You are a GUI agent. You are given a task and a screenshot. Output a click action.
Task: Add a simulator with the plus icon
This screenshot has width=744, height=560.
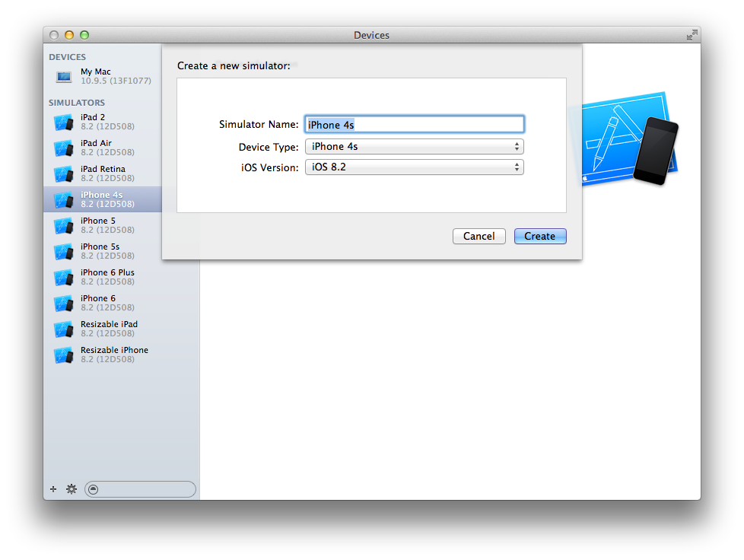(53, 488)
